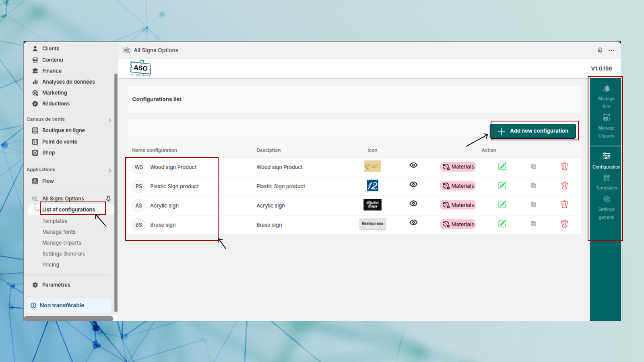Viewport: 644px width, 362px height.
Task: Go to Pricing in sidebar
Action: click(x=51, y=265)
